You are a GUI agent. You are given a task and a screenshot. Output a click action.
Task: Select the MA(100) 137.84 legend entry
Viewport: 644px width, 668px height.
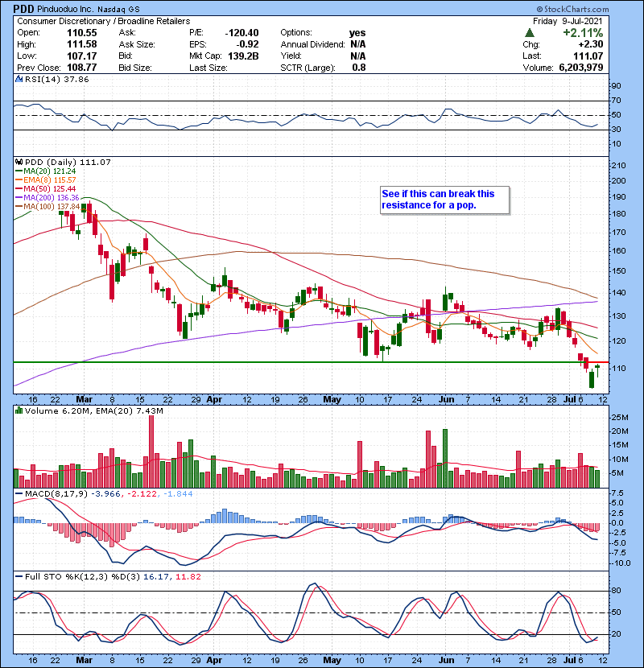pyautogui.click(x=47, y=207)
